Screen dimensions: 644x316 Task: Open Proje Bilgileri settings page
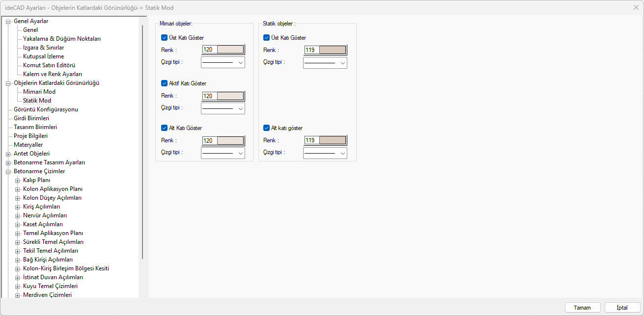(x=30, y=136)
